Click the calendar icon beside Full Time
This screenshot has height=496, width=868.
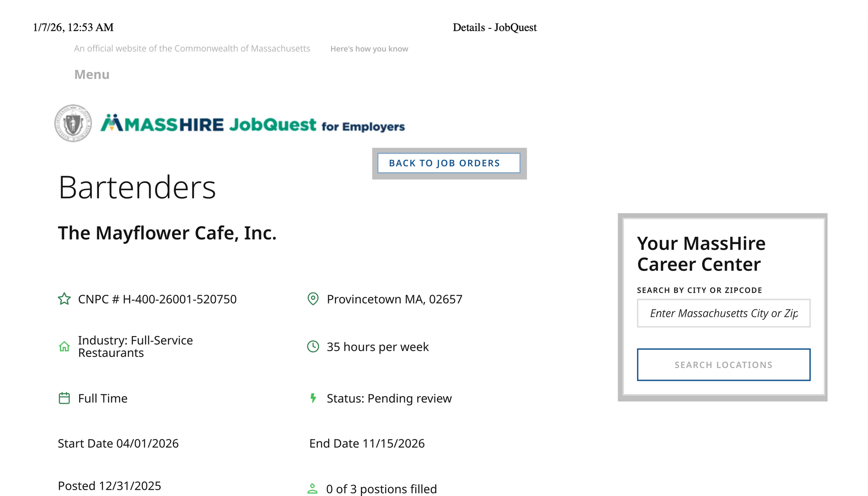(x=64, y=398)
